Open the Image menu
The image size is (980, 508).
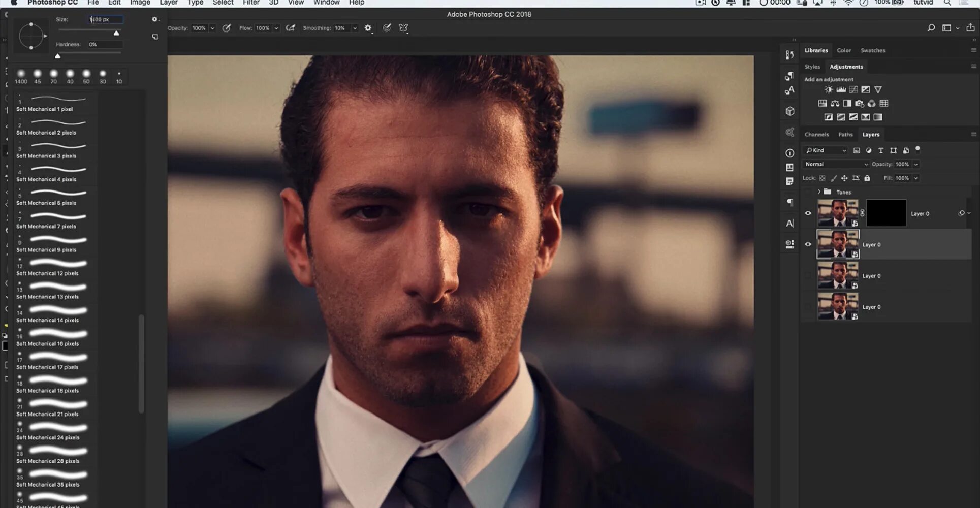click(140, 3)
